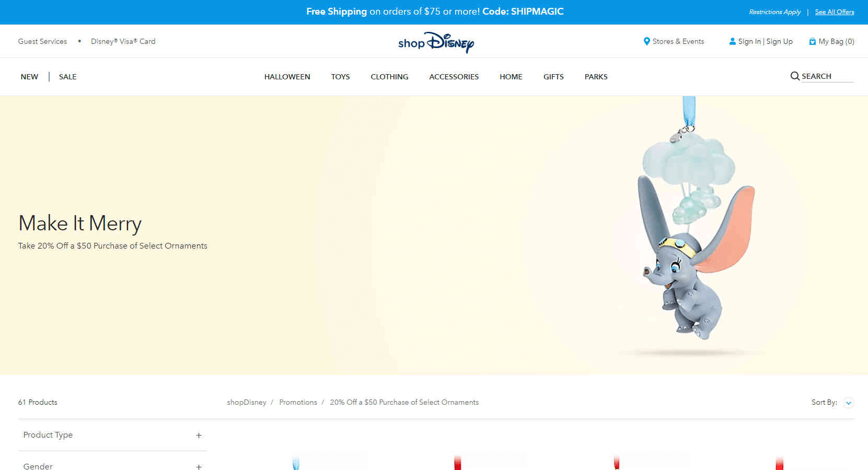Screen dimensions: 868x470
Task: Click the Stores & Events text link
Action: pyautogui.click(x=678, y=41)
